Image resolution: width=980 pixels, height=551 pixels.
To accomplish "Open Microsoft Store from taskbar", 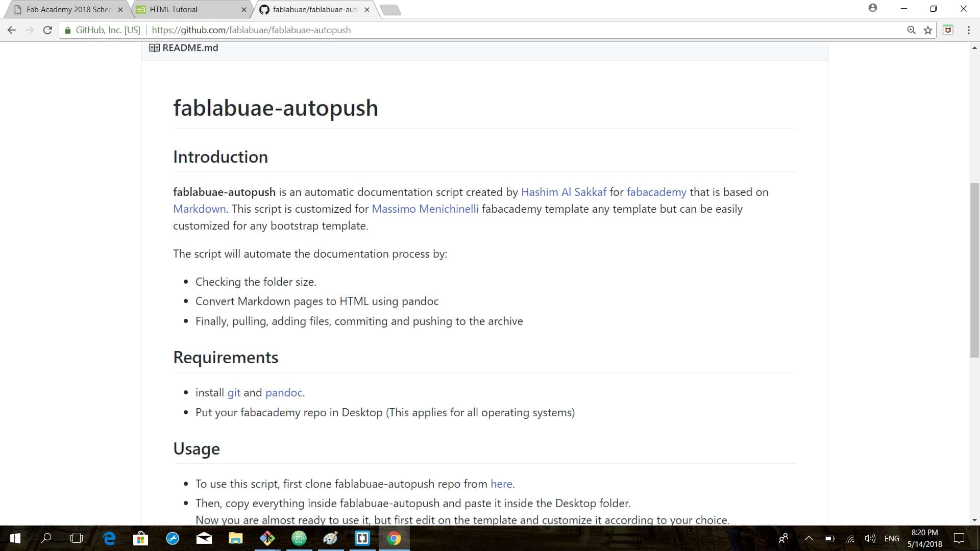I will click(x=140, y=538).
